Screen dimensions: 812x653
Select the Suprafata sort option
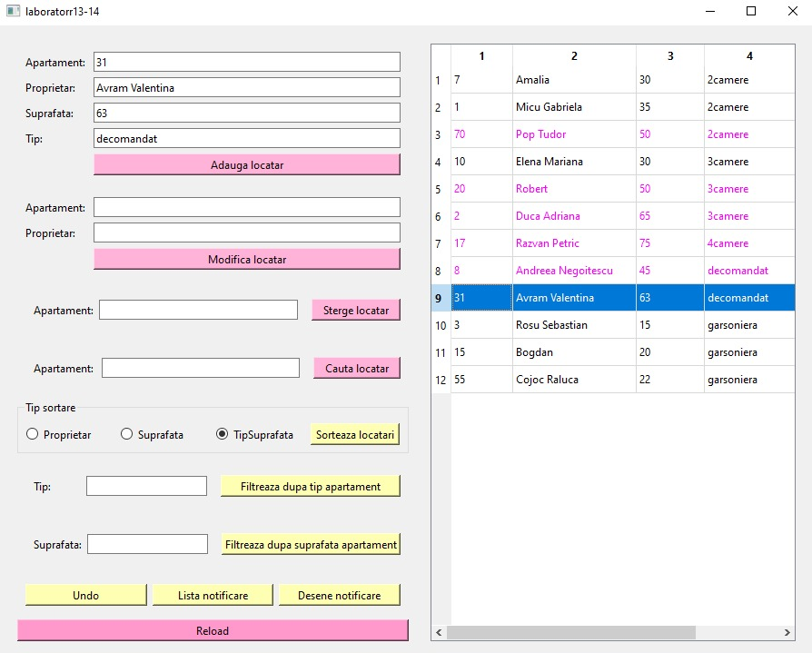click(126, 434)
